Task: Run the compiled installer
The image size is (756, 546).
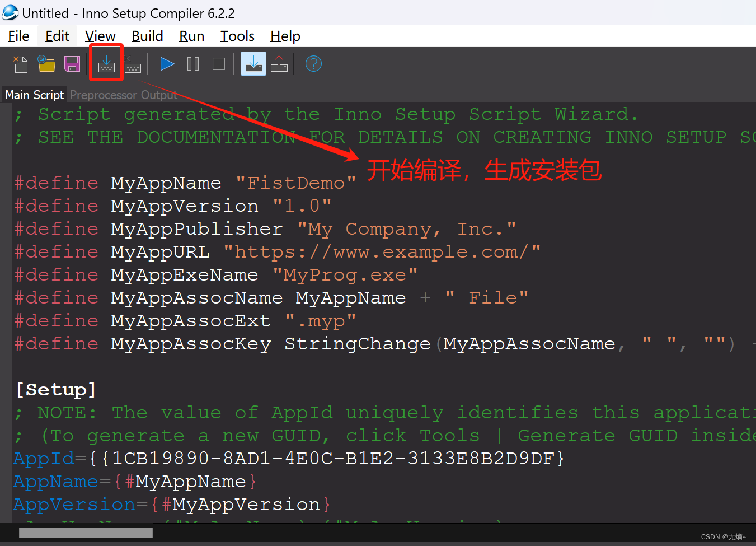Action: click(x=167, y=63)
